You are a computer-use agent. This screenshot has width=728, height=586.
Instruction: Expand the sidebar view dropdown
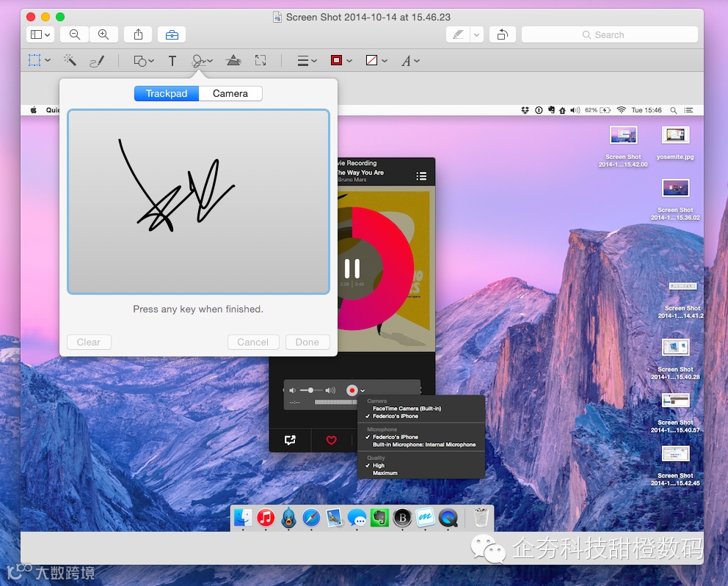point(40,34)
